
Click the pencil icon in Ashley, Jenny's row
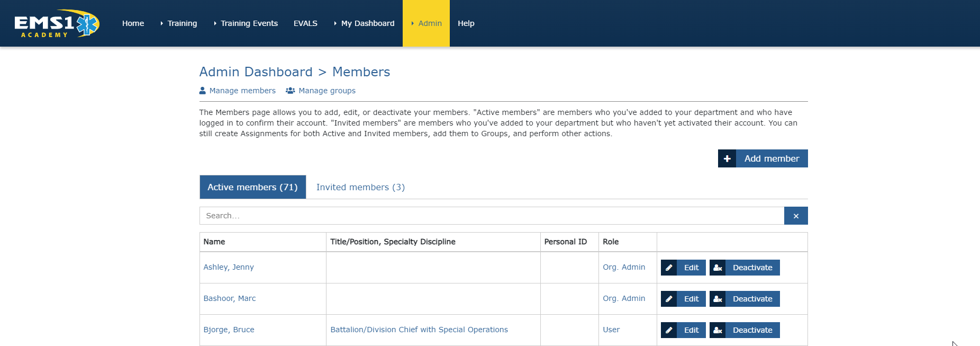pos(669,268)
